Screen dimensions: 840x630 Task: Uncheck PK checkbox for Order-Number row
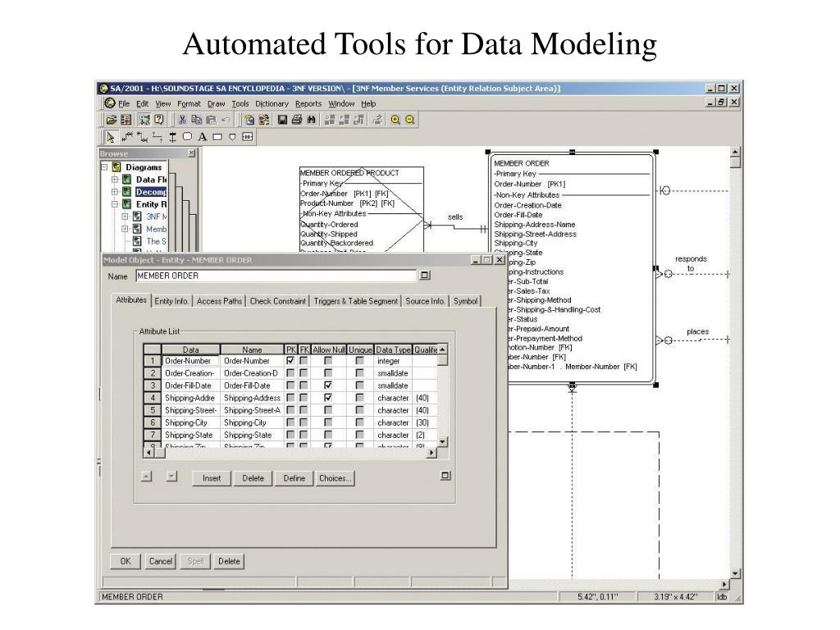coord(290,361)
